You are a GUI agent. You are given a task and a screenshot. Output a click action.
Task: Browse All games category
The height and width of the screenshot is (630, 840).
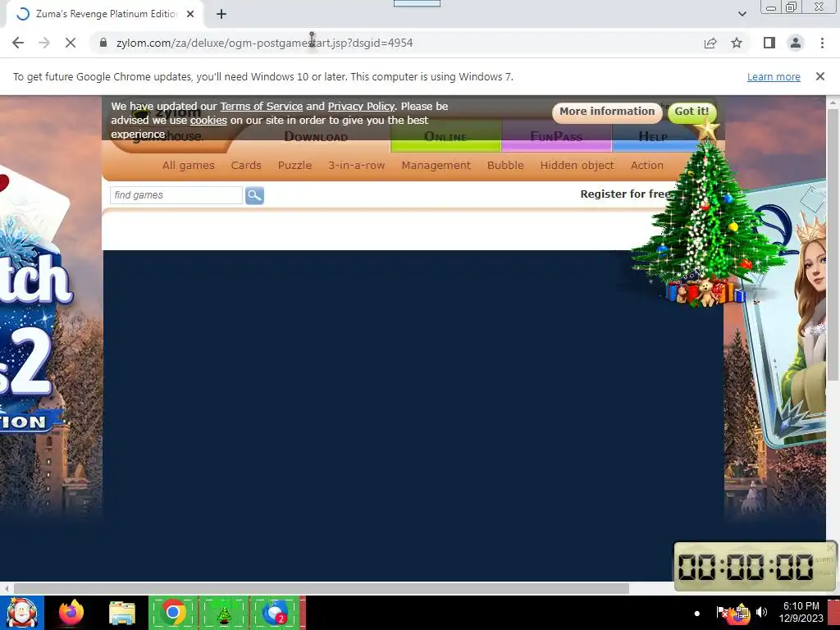pos(189,166)
